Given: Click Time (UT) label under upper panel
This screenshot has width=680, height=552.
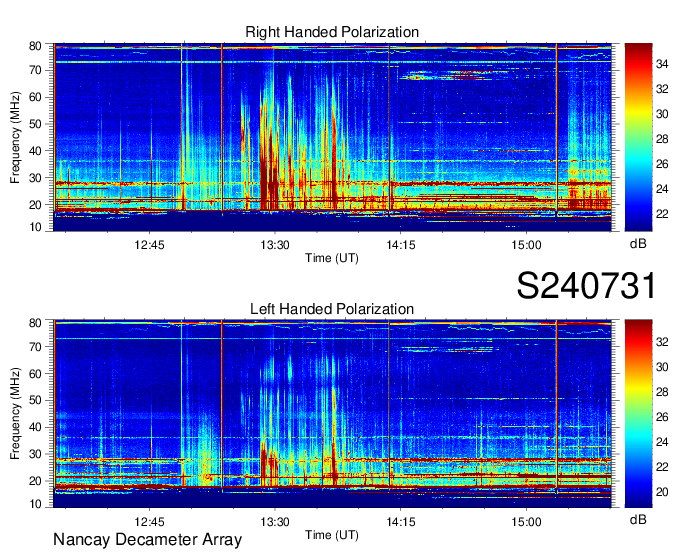Looking at the screenshot, I should (332, 258).
